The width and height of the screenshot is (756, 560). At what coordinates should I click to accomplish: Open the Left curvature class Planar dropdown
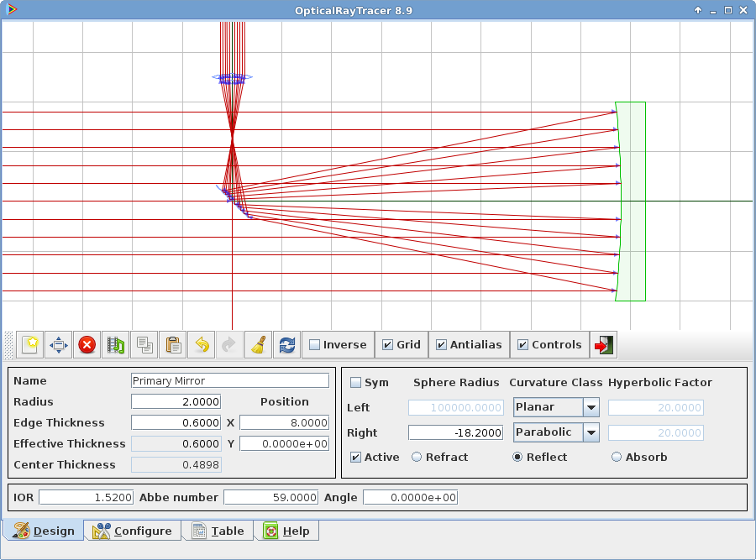click(591, 408)
